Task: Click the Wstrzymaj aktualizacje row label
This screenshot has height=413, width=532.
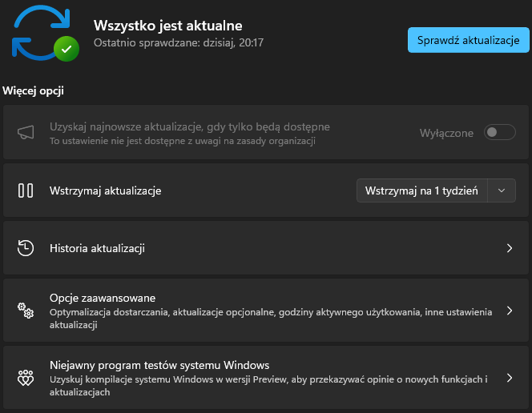Action: click(106, 190)
